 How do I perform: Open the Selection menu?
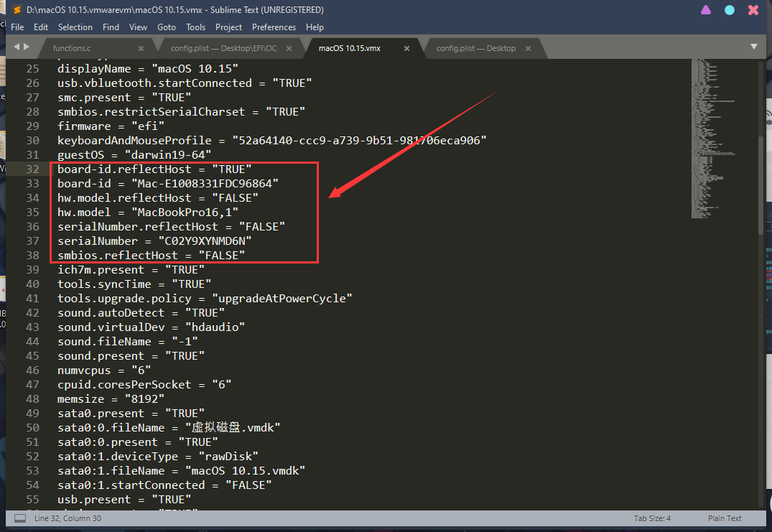(x=75, y=27)
